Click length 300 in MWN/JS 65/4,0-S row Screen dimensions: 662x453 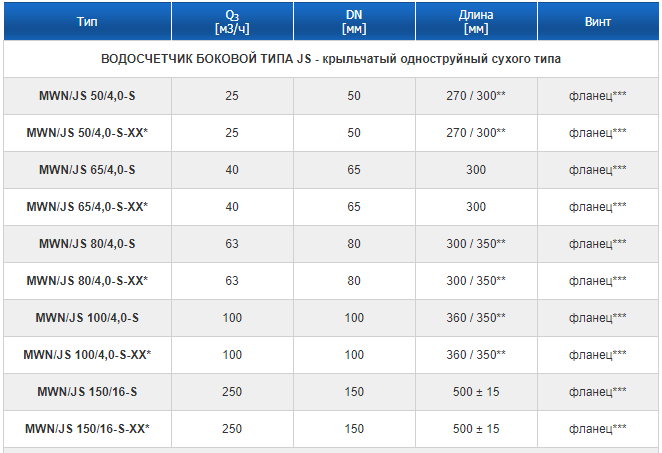(x=476, y=170)
